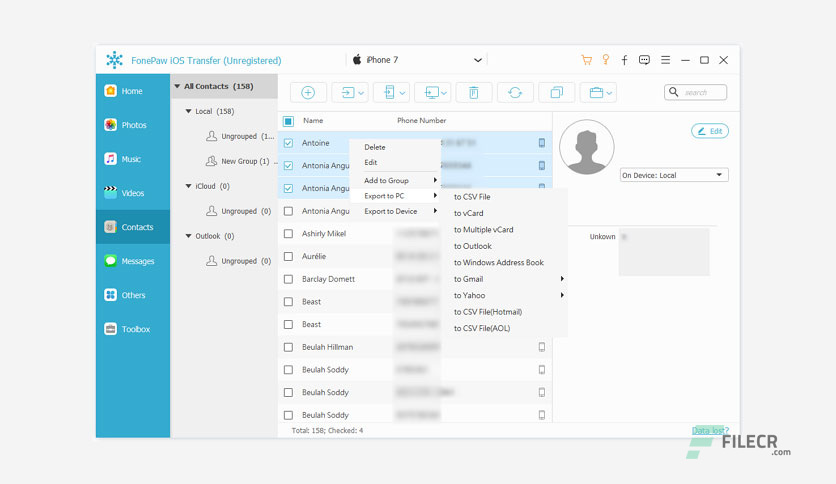Check the Beulah Hillman checkbox
Image resolution: width=836 pixels, height=484 pixels.
[288, 347]
